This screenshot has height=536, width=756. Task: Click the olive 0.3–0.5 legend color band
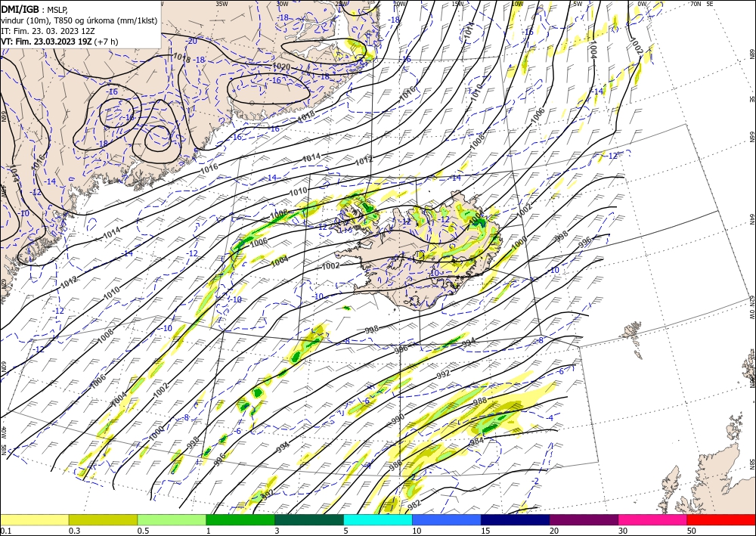point(103,519)
